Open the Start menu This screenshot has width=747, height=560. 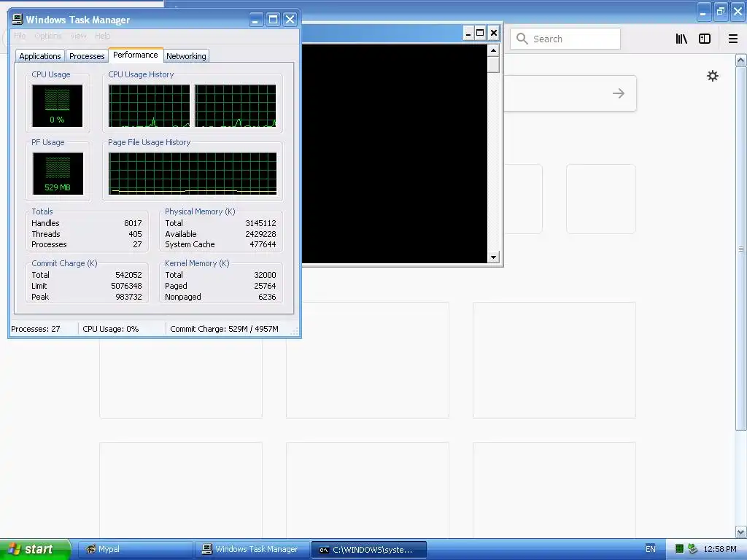(x=35, y=549)
